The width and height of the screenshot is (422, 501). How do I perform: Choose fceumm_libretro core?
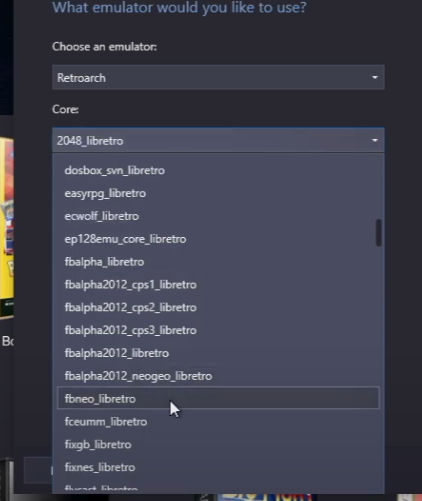coord(218,422)
